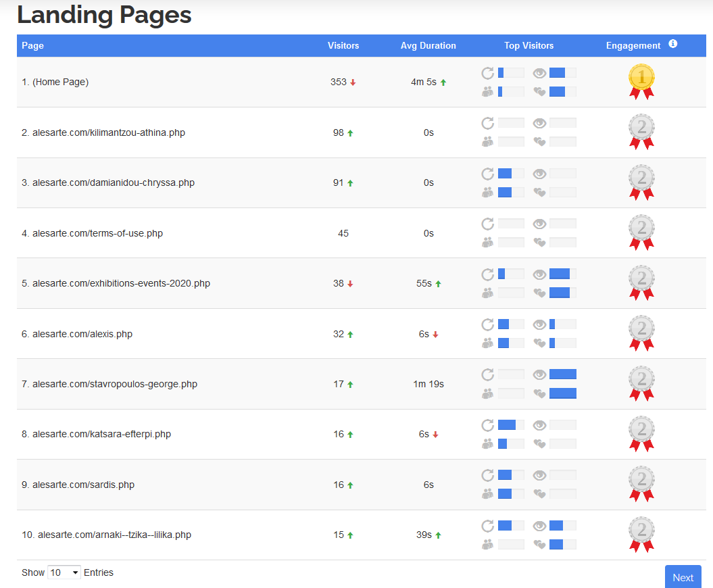
Task: Click silver medal for stavropoulos-george.php row
Action: tap(641, 383)
